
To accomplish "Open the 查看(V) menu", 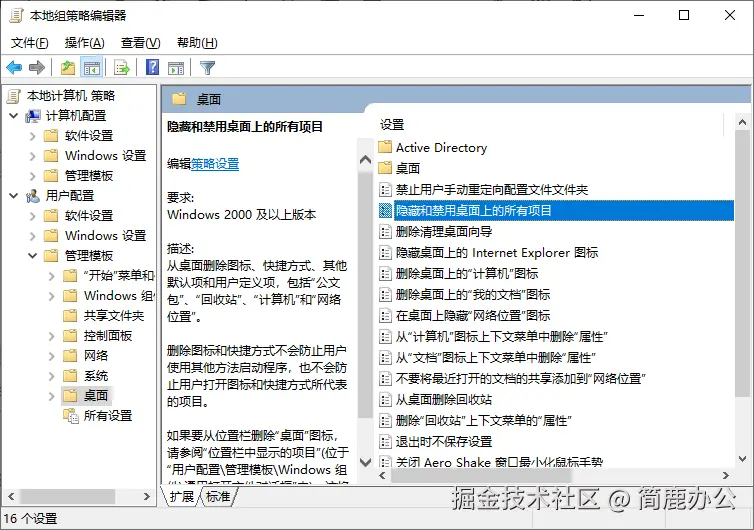I will coord(140,43).
